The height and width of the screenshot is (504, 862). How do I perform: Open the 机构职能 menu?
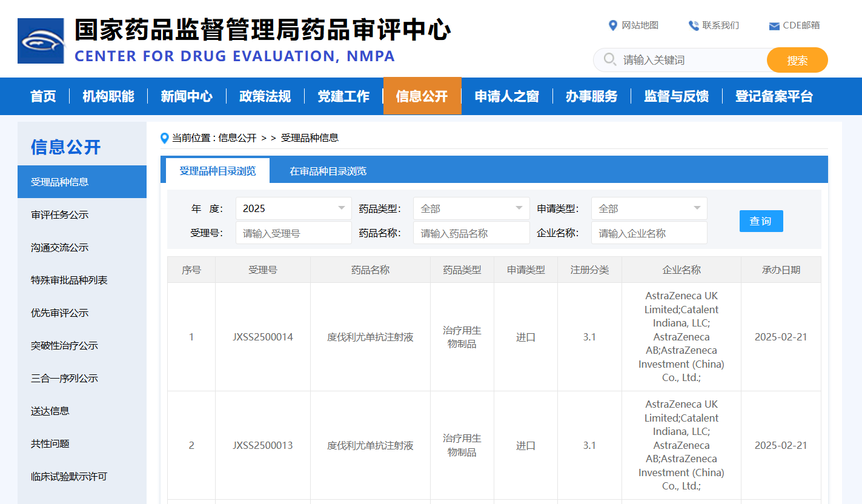coord(108,96)
